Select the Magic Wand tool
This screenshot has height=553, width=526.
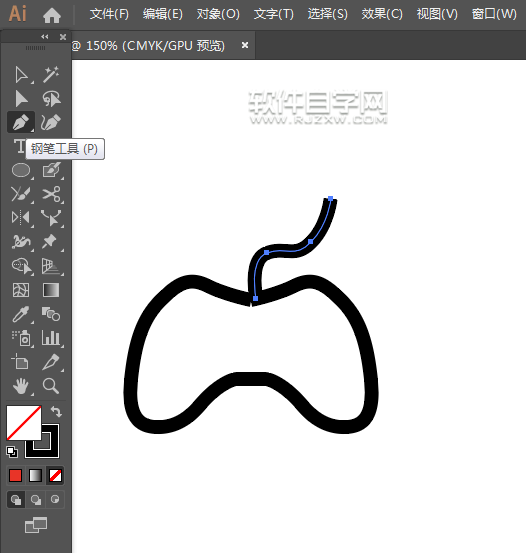[51, 74]
